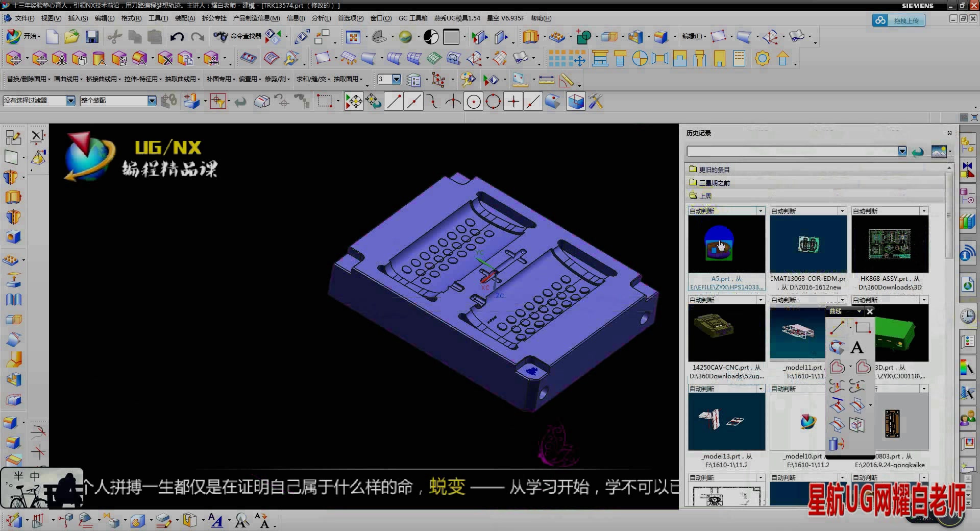Open the 命令查找器 command finder
The height and width of the screenshot is (531, 980).
[245, 37]
